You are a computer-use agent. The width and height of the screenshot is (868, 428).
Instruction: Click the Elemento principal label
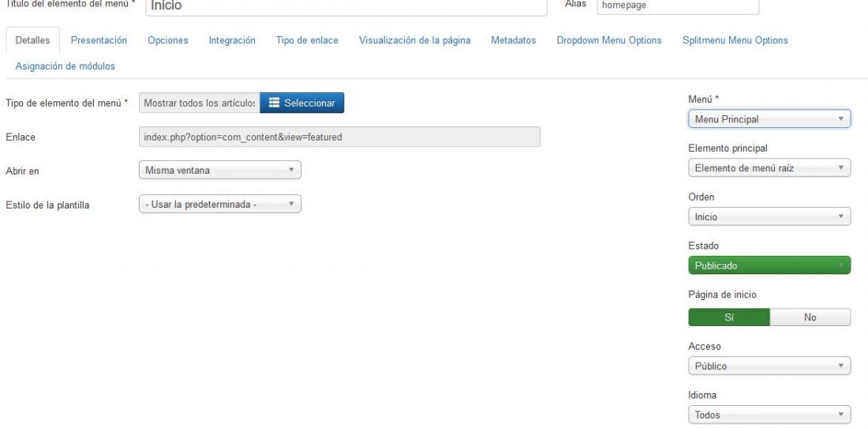pos(728,148)
